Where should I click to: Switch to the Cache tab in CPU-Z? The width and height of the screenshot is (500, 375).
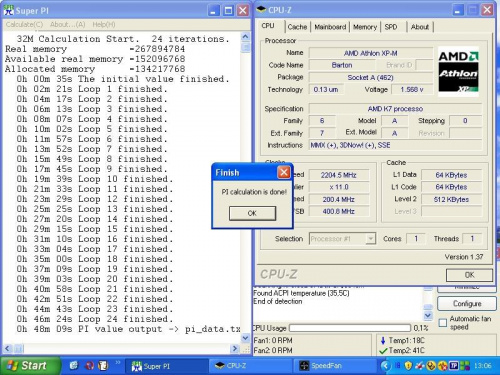tap(297, 27)
